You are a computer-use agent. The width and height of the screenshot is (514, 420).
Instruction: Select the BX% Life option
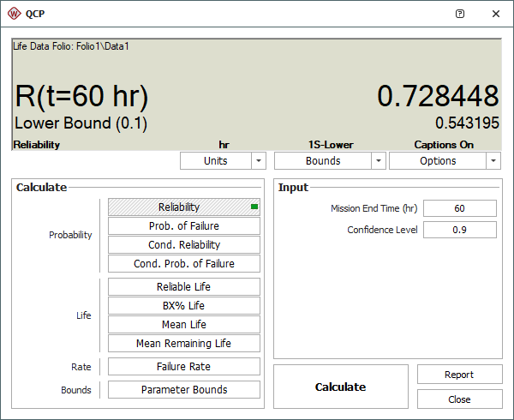tap(184, 306)
